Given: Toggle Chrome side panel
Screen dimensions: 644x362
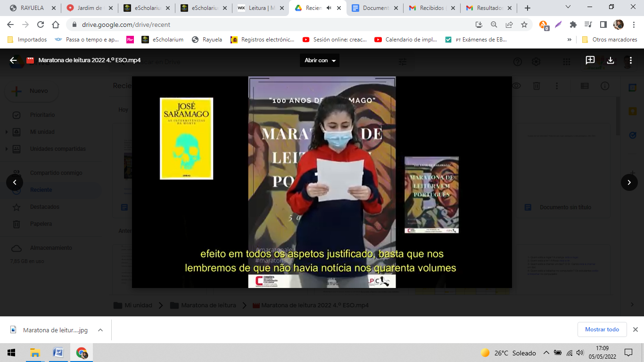Looking at the screenshot, I should click(x=603, y=25).
